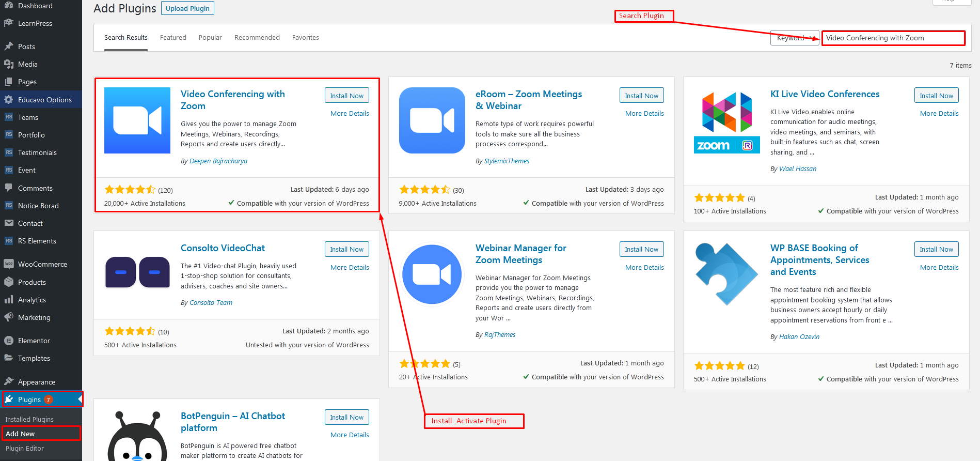Open More Details for Consolto VideoChat
Viewport: 980px width, 461px height.
(350, 268)
